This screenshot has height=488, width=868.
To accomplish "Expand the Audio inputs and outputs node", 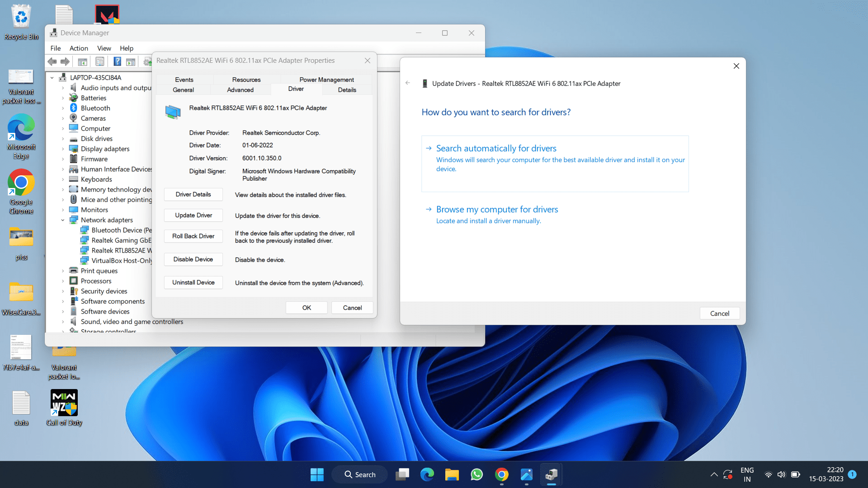I will coord(63,88).
